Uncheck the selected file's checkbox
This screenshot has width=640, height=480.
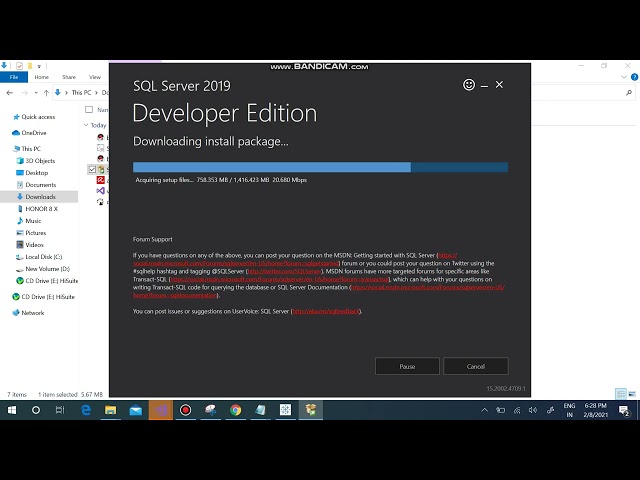tap(92, 169)
